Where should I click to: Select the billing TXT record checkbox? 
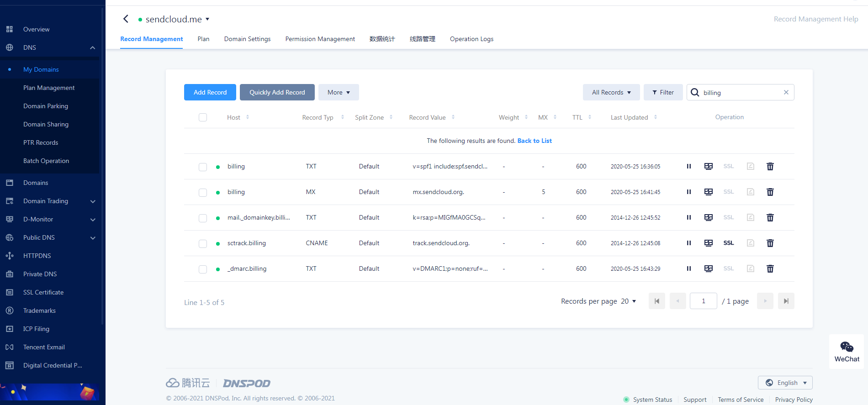coord(203,167)
